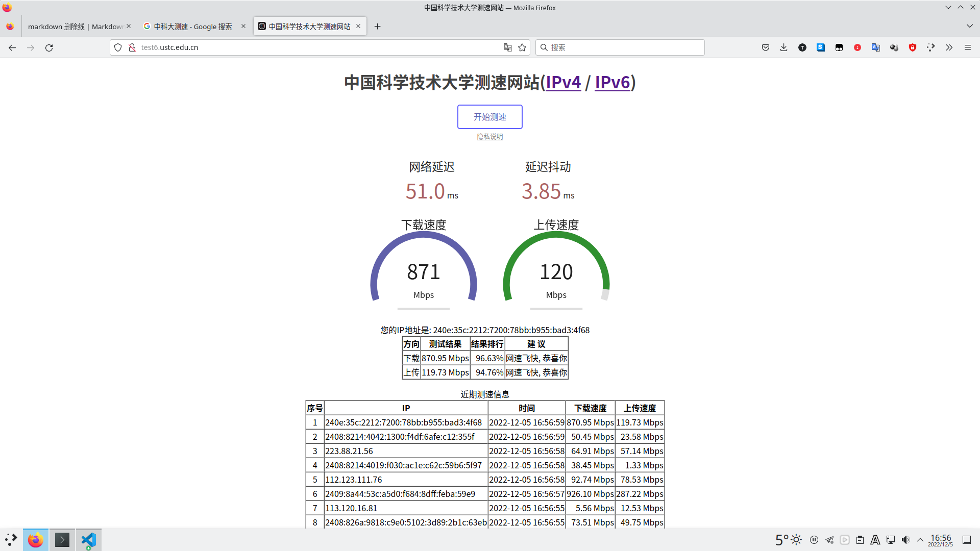Viewport: 980px width, 551px height.
Task: Open the Google Translate extension
Action: [876, 47]
